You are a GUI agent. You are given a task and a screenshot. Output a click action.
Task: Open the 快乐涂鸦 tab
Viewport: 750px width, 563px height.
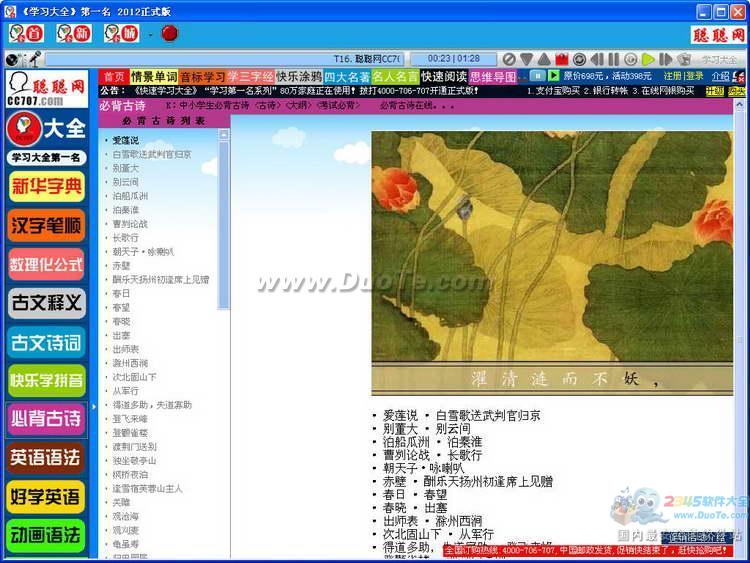[299, 77]
